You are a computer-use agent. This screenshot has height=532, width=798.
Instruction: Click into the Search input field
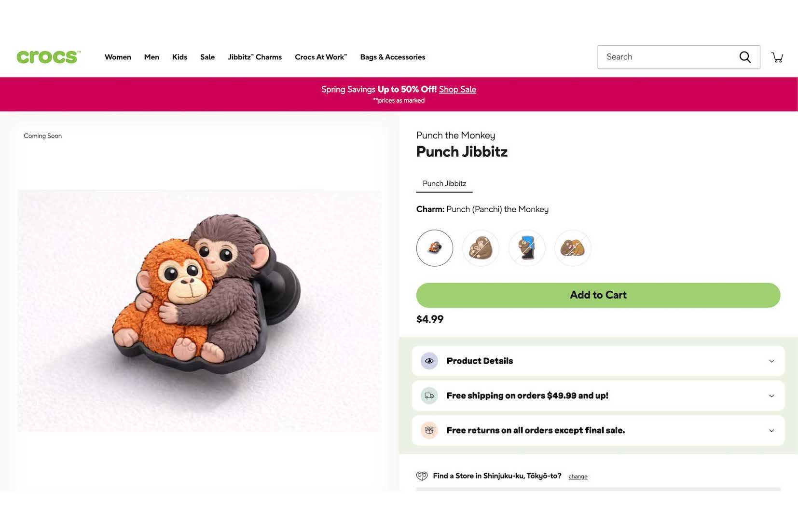668,57
